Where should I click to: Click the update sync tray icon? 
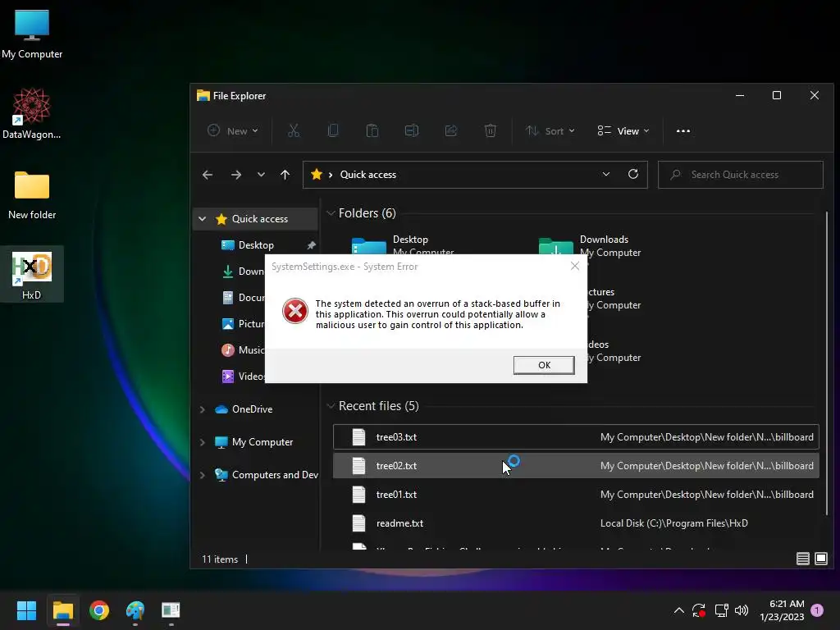(x=699, y=610)
